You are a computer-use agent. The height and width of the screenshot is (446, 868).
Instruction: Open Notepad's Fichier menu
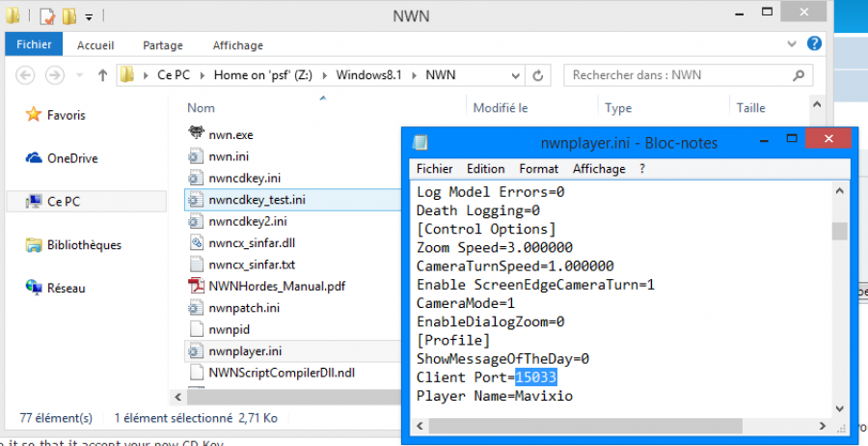(x=435, y=168)
